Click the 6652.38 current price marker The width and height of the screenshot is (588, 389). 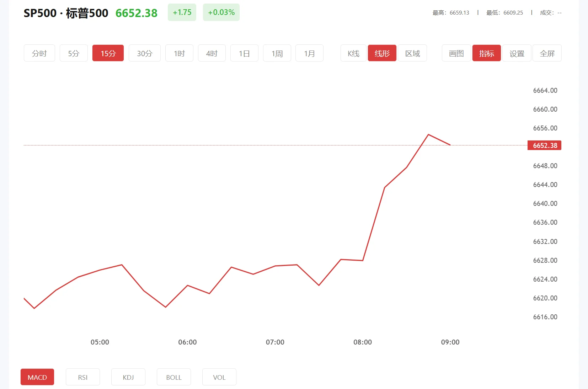[544, 145]
